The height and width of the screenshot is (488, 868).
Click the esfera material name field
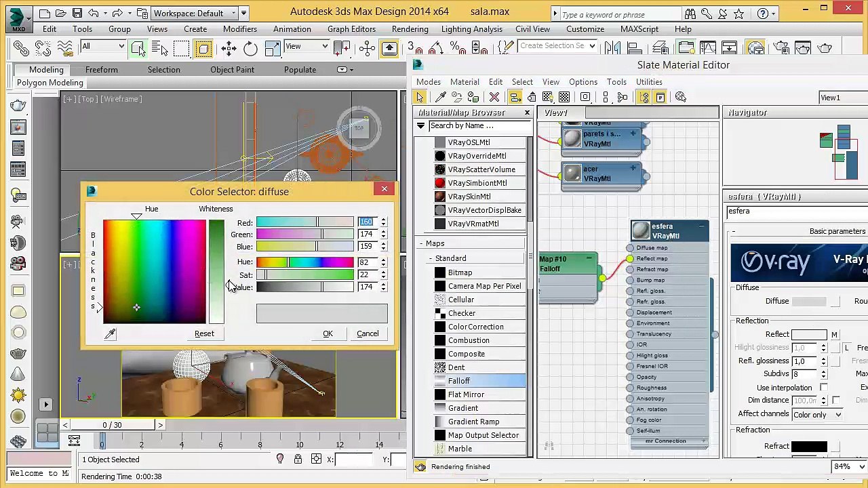[x=797, y=211]
